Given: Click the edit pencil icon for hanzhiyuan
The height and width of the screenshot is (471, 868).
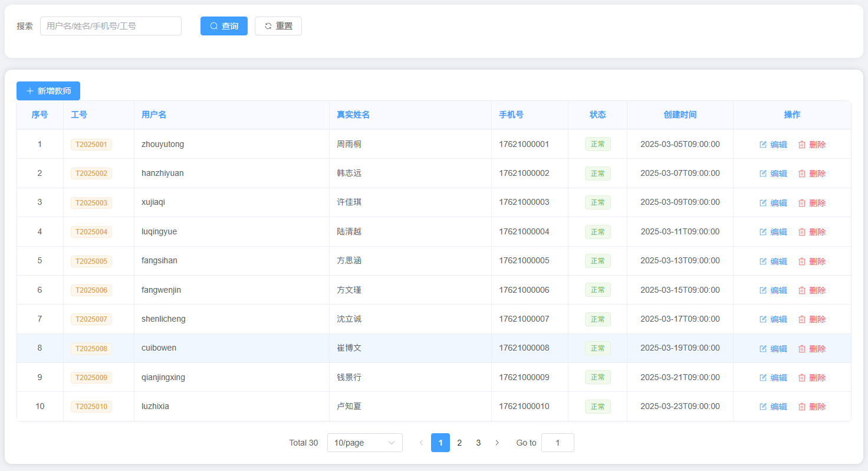Looking at the screenshot, I should (763, 174).
